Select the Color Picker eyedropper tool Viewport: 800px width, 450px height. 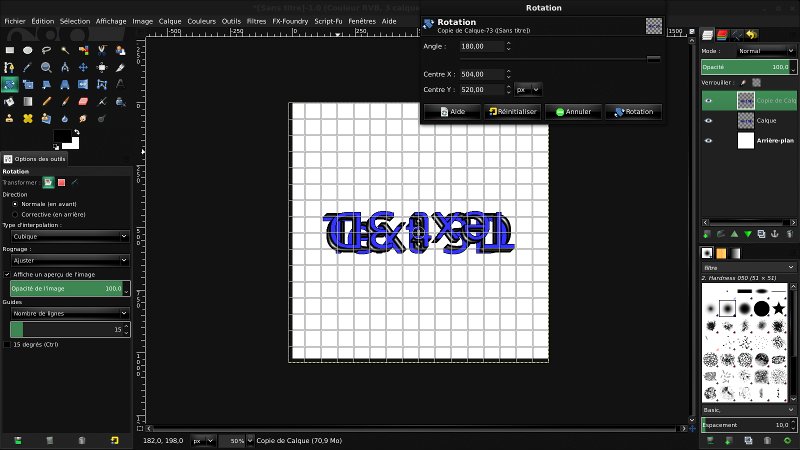(x=28, y=67)
